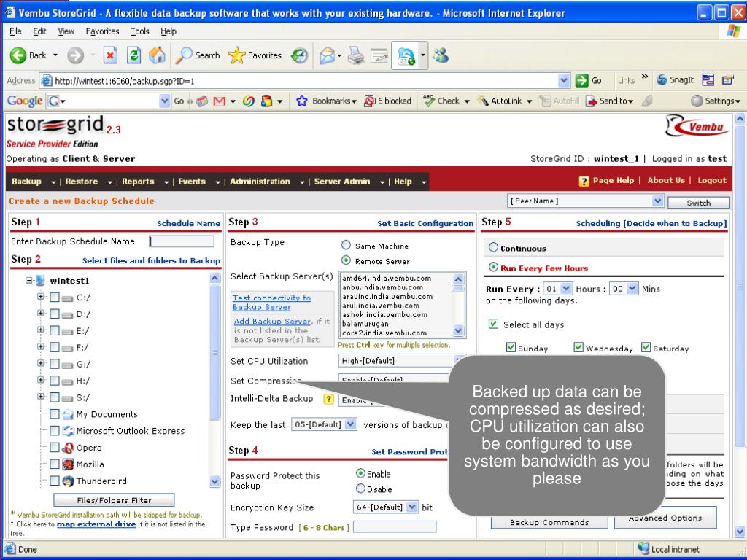Click the Backup Commands button
The height and width of the screenshot is (560, 747).
point(549,522)
